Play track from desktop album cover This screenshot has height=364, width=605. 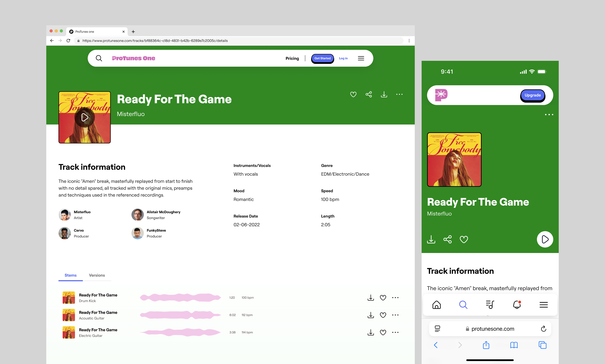pos(85,117)
